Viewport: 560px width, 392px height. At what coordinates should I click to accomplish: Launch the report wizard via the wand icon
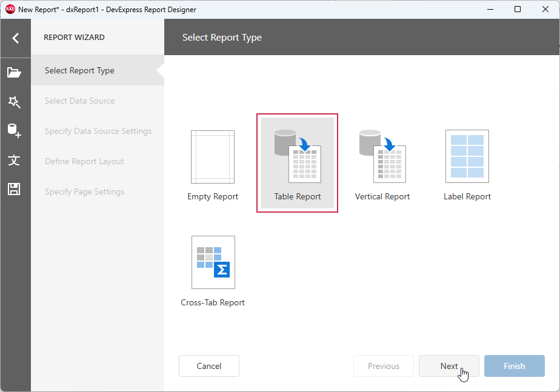click(x=15, y=102)
